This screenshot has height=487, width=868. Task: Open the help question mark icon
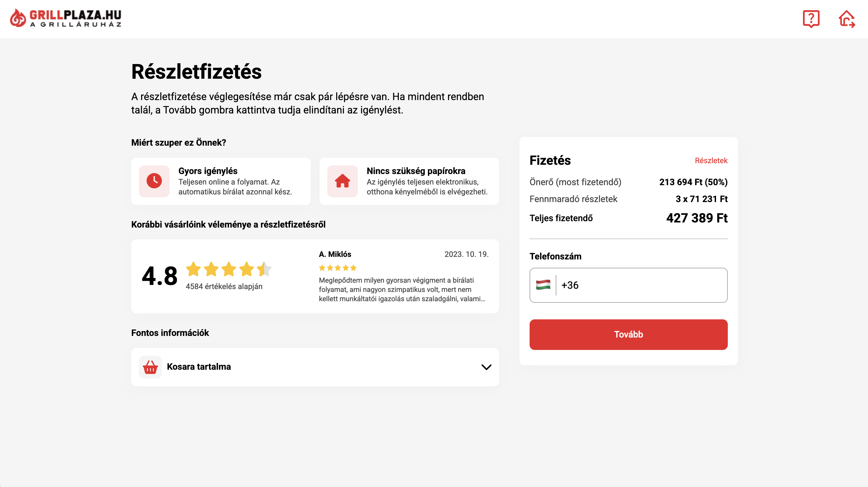[x=811, y=19]
